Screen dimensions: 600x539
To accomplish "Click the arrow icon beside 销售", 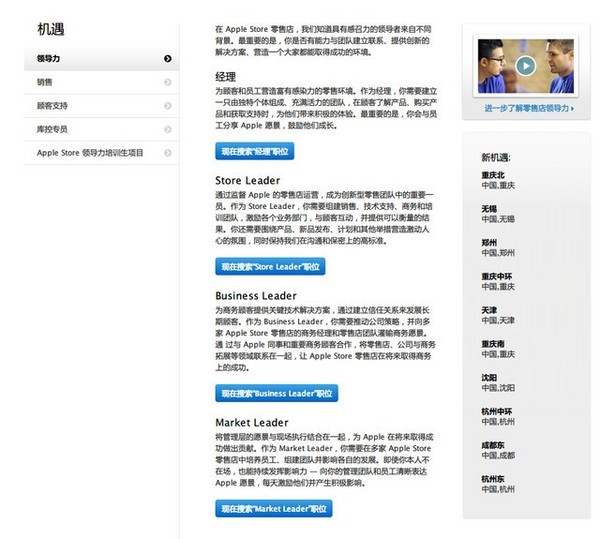I will click(x=168, y=82).
